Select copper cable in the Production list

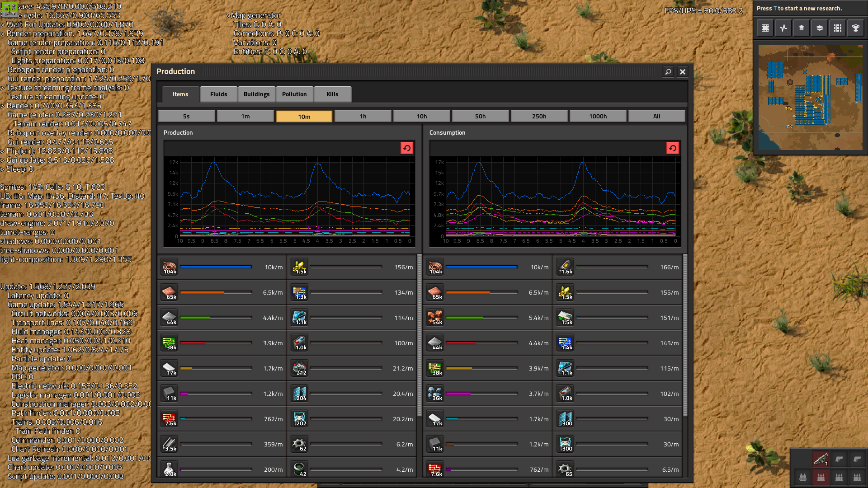click(170, 267)
